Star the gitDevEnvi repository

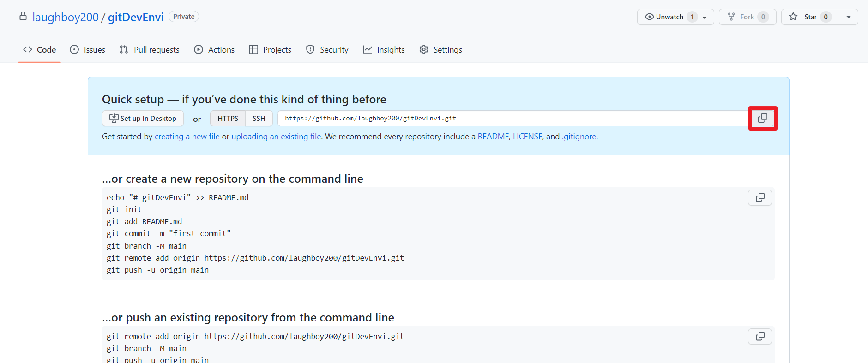[810, 17]
